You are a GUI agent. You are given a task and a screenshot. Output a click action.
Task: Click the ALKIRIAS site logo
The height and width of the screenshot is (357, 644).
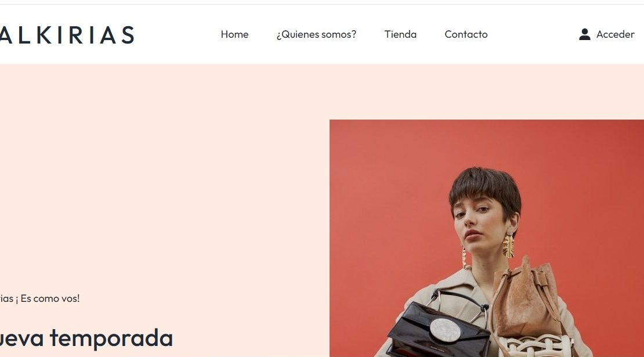(67, 35)
